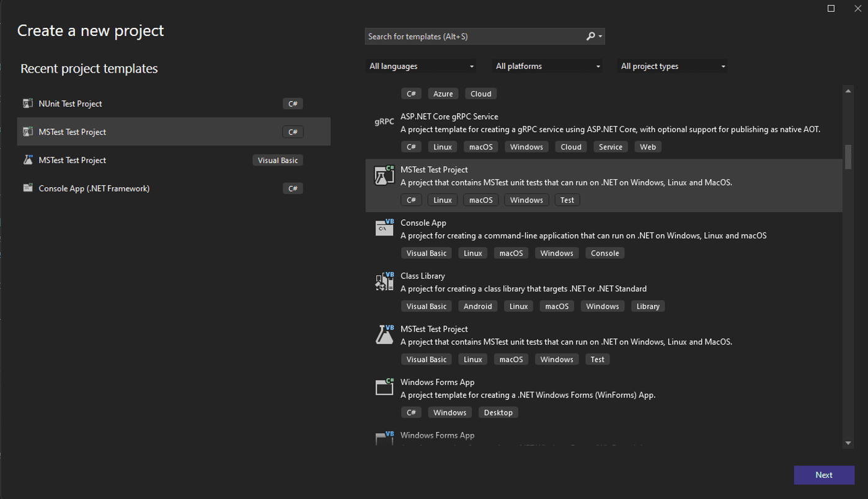
Task: Select the Windows Forms App C# template title
Action: (437, 382)
